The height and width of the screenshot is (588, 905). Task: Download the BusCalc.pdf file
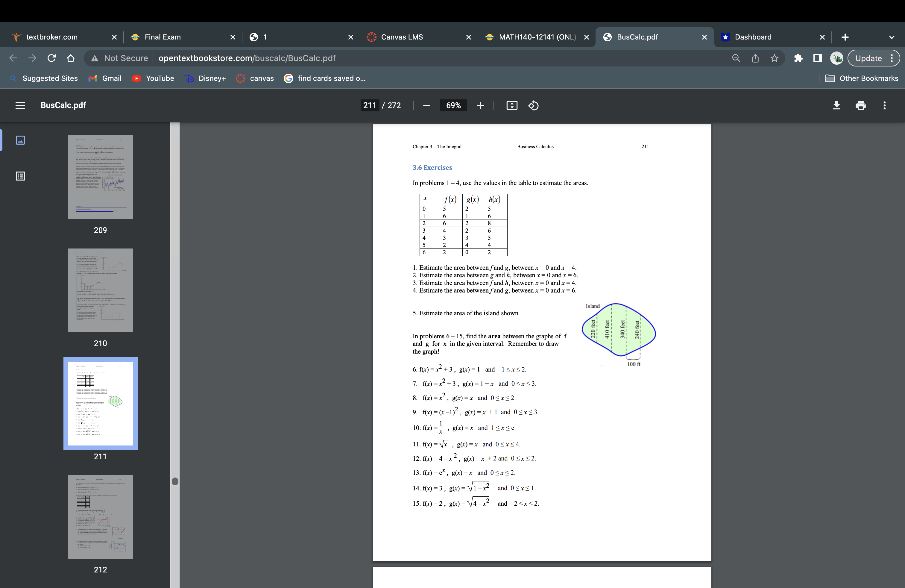[836, 105]
